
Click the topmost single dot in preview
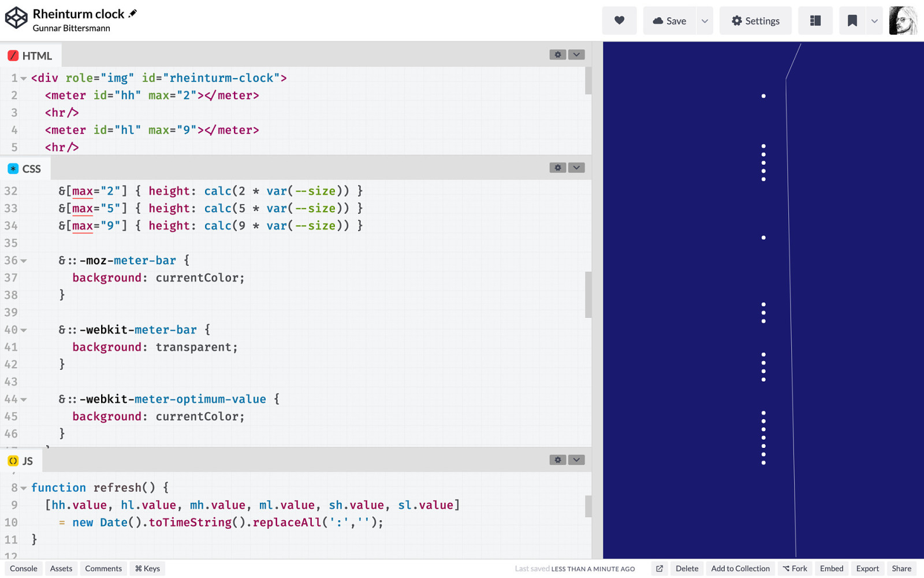(x=763, y=96)
